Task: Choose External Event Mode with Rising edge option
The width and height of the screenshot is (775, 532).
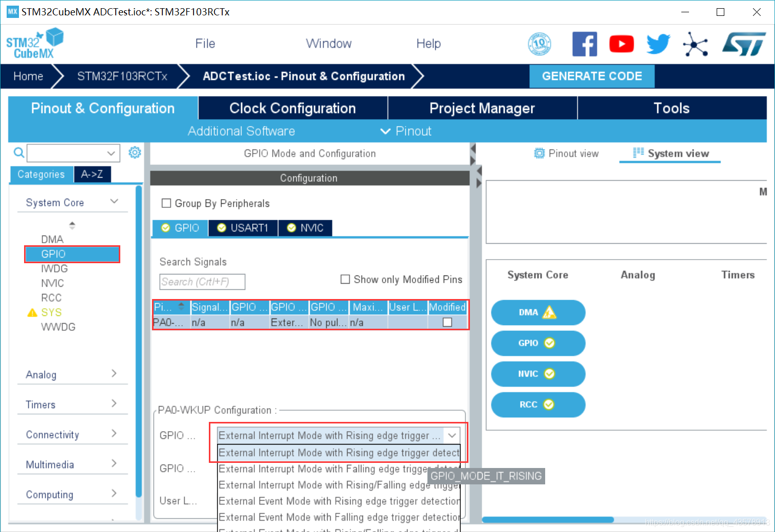Action: (339, 501)
